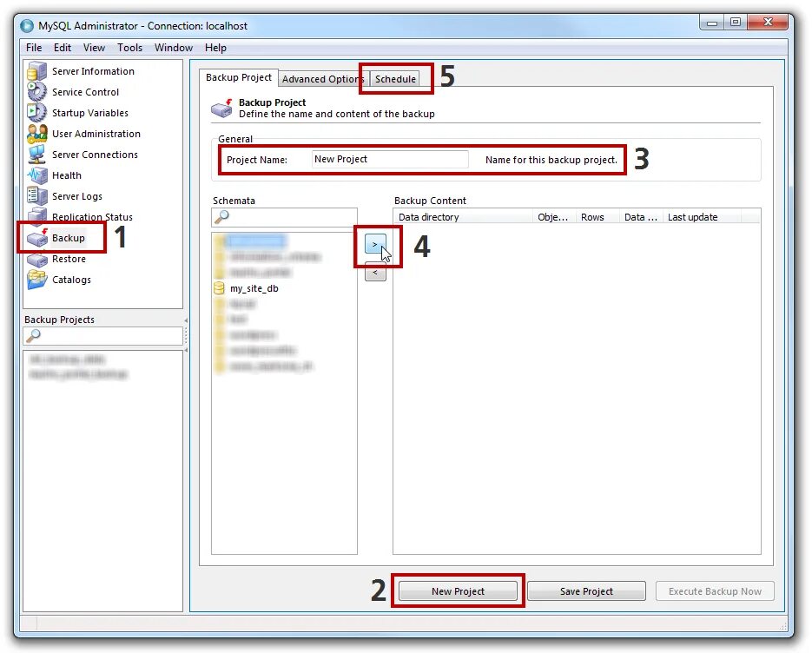Image resolution: width=812 pixels, height=653 pixels.
Task: Open Startup Variables
Action: 91,112
